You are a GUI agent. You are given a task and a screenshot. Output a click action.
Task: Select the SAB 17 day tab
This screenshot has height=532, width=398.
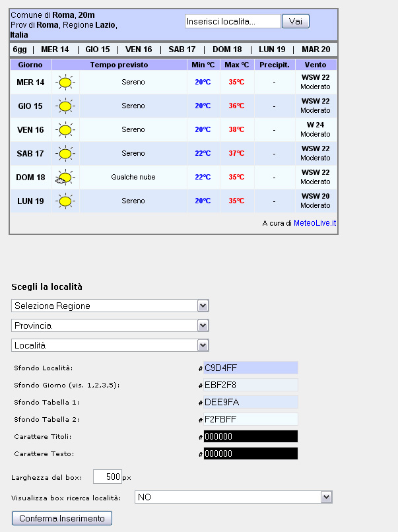[x=182, y=50]
